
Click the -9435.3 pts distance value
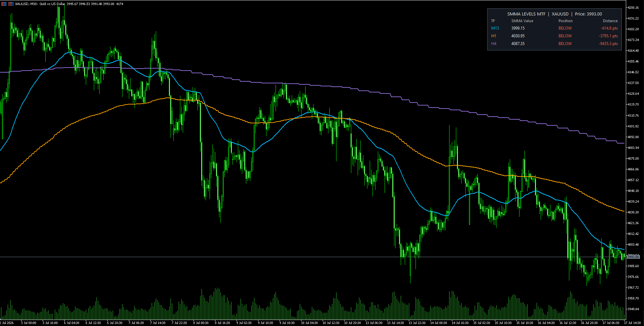pyautogui.click(x=608, y=44)
